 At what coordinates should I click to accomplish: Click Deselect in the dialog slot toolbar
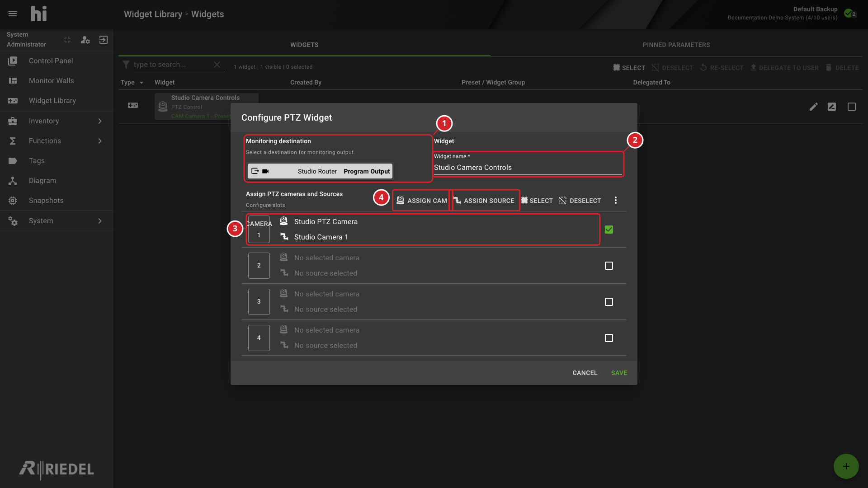point(580,200)
